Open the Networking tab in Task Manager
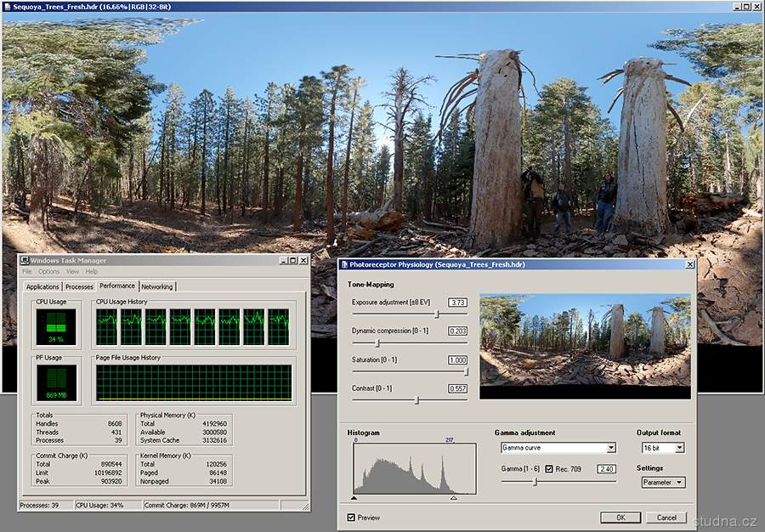 pyautogui.click(x=156, y=287)
